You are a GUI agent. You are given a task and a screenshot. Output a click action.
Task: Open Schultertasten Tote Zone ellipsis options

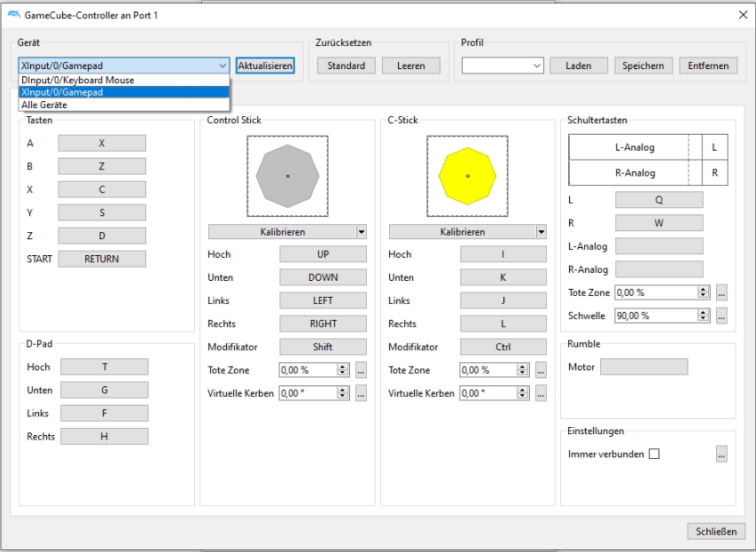tap(721, 292)
